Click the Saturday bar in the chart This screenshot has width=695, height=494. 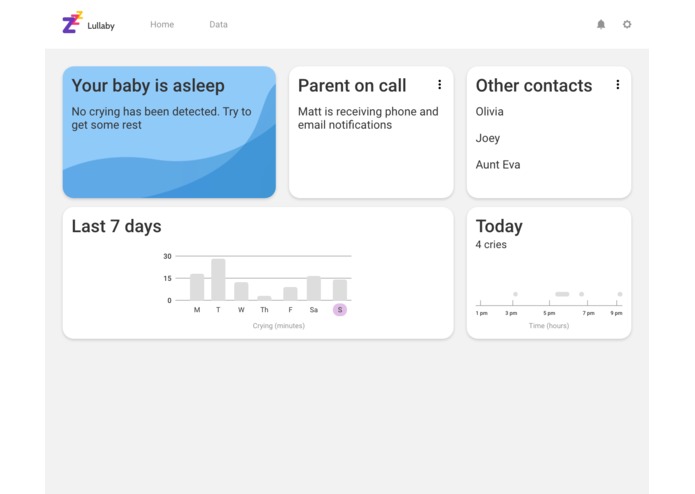pos(314,288)
